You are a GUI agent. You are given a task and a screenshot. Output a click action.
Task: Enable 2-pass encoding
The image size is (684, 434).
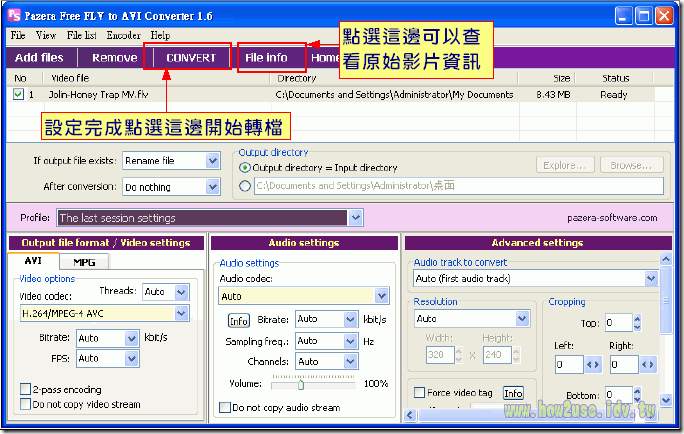pos(25,390)
